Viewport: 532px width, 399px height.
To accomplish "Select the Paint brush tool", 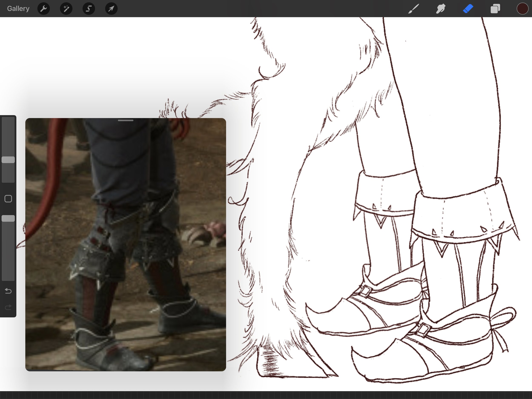I will (413, 9).
